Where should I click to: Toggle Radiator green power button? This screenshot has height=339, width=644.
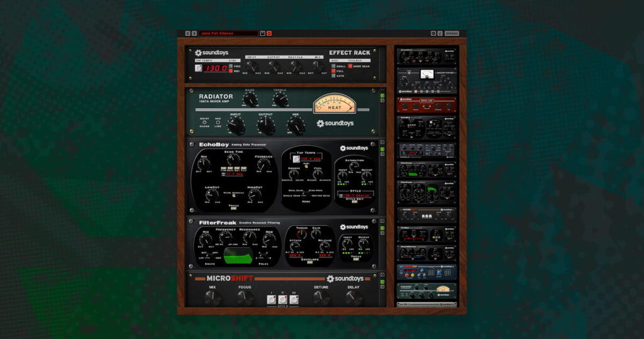pos(382,96)
